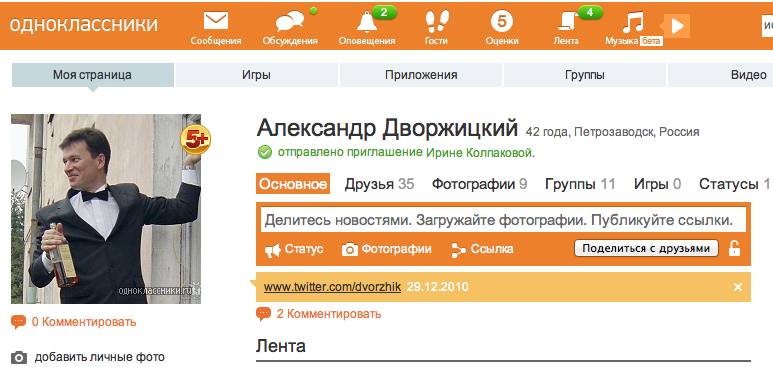Click green badge 2 on Оповещения

[x=384, y=12]
